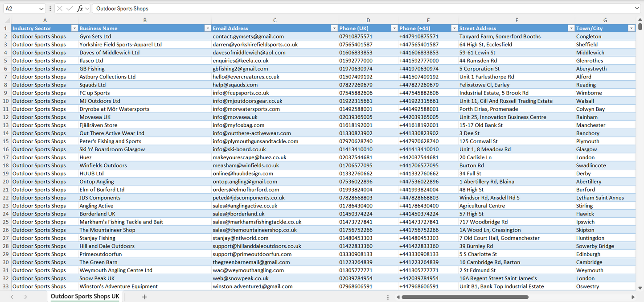
Task: Click address 'Porth Eirias, Promenade'
Action: tap(517, 109)
